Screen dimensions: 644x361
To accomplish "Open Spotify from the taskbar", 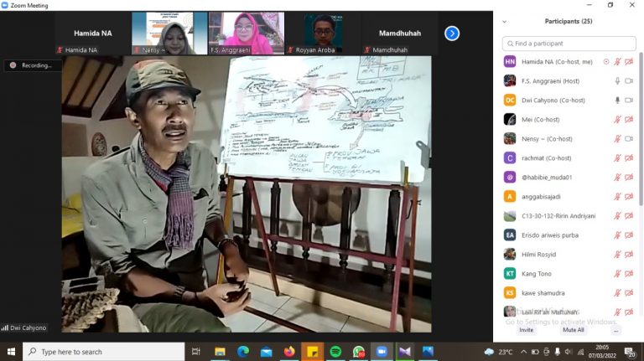I will [x=335, y=352].
